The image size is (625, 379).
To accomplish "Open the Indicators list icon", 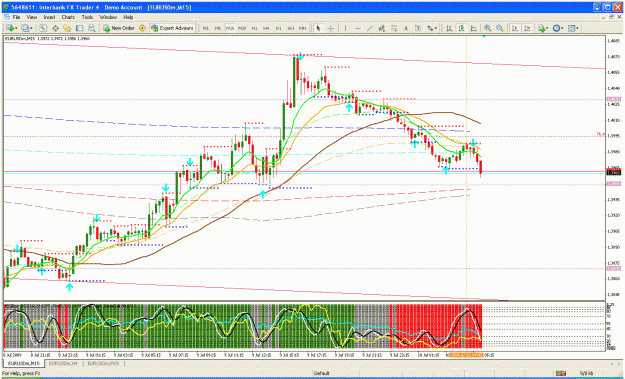I will pyautogui.click(x=541, y=28).
